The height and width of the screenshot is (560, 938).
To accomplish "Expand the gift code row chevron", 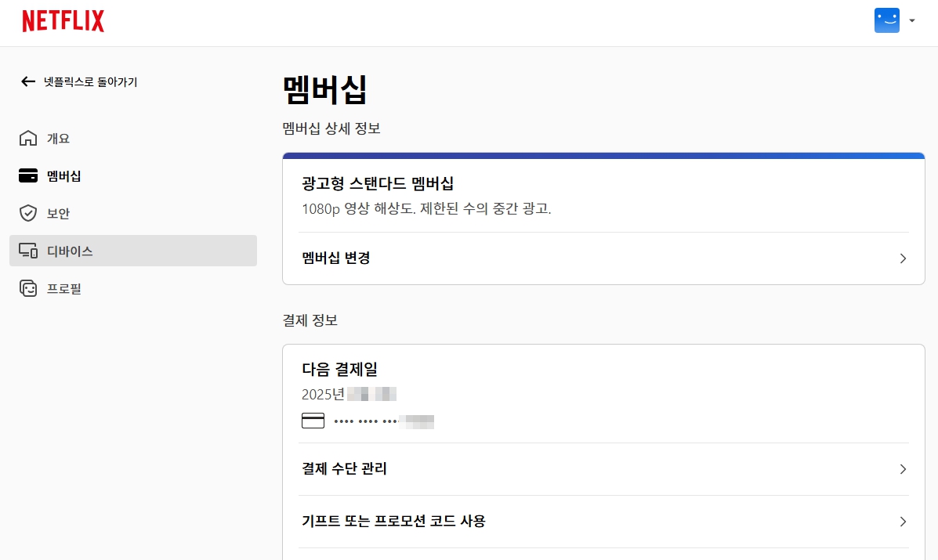I will 903,521.
